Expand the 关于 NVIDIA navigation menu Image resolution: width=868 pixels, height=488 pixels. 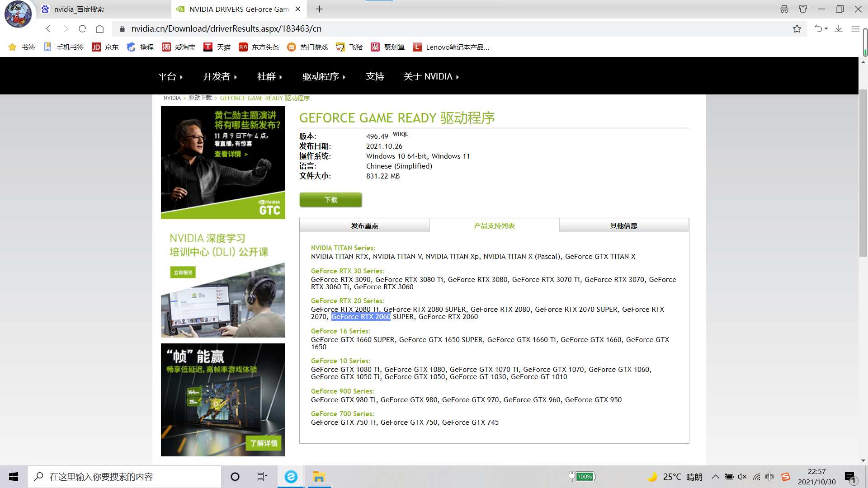[x=431, y=76]
